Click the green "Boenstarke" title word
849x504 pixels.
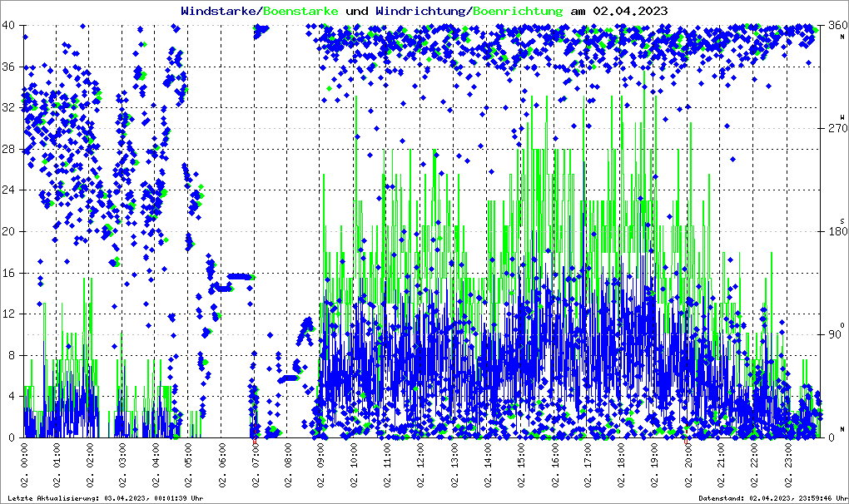coord(300,11)
